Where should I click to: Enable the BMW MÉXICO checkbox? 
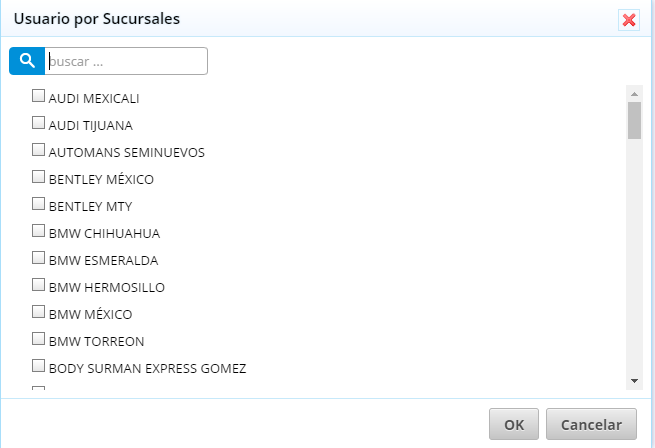(x=38, y=312)
